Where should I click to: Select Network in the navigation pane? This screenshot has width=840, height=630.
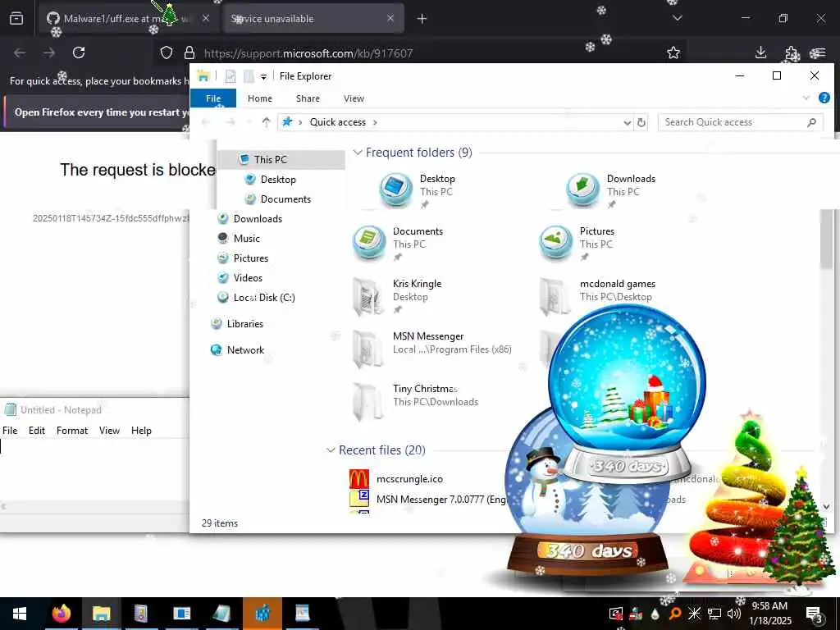tap(244, 349)
